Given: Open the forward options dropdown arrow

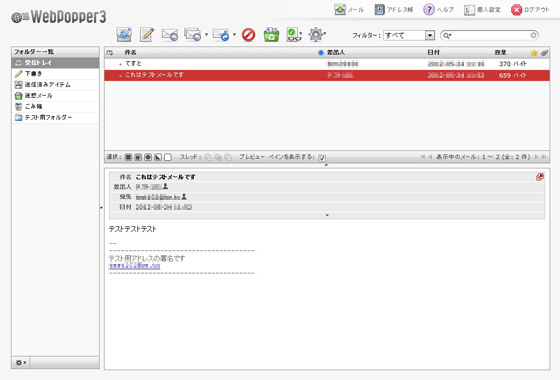Looking at the screenshot, I should pyautogui.click(x=234, y=35).
